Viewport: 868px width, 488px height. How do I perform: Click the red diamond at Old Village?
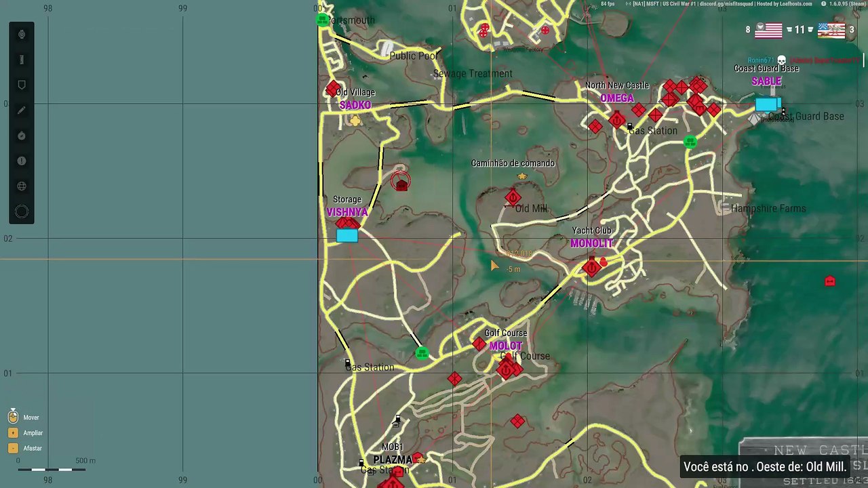coord(333,89)
